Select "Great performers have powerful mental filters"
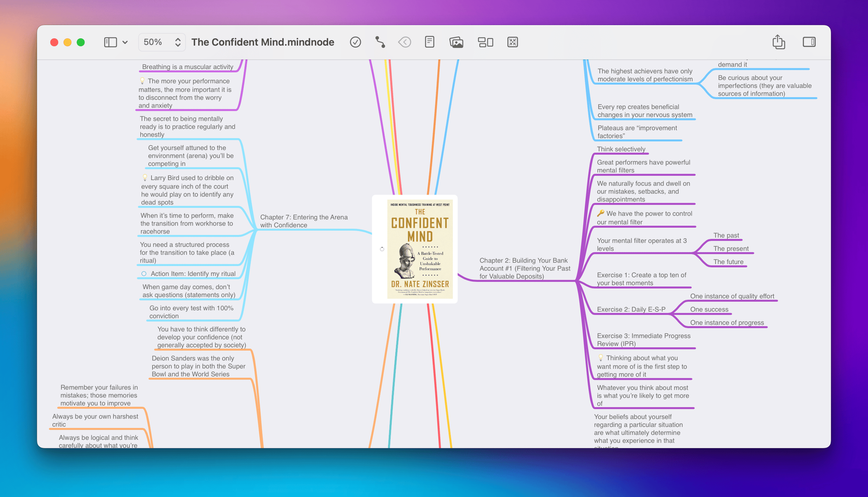 click(643, 166)
